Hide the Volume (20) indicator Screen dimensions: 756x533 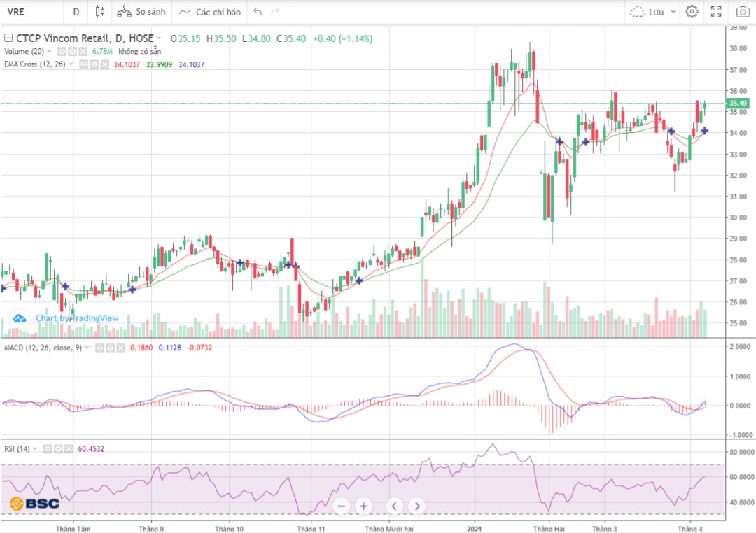click(62, 52)
